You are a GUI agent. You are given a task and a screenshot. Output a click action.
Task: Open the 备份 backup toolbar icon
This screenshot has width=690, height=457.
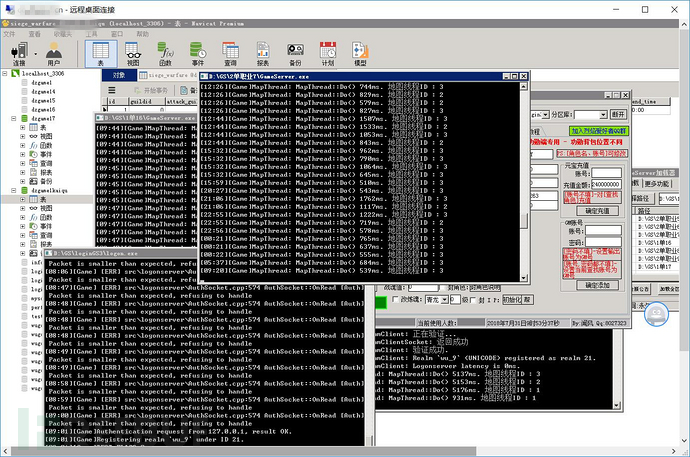tap(295, 54)
